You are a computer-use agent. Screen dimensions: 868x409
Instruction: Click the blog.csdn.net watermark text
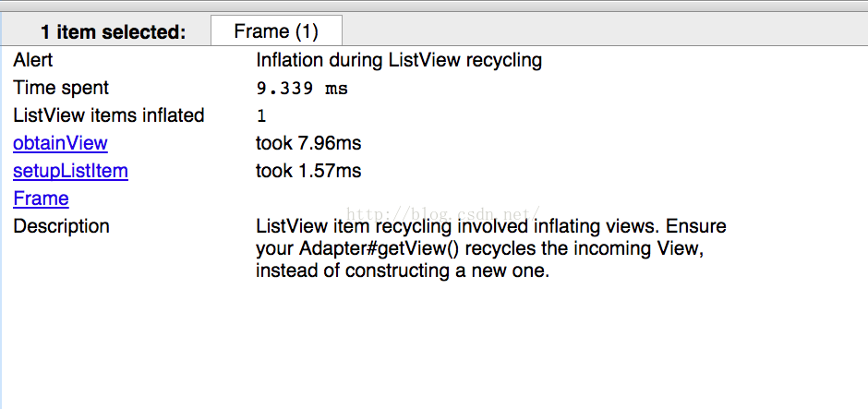pos(443,212)
